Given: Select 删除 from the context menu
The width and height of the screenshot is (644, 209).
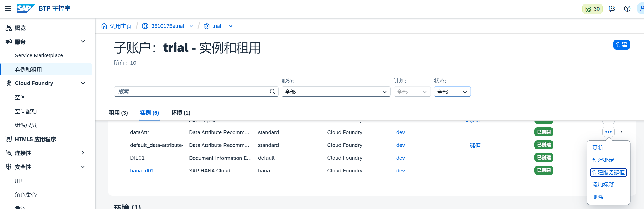Looking at the screenshot, I should [x=597, y=197].
